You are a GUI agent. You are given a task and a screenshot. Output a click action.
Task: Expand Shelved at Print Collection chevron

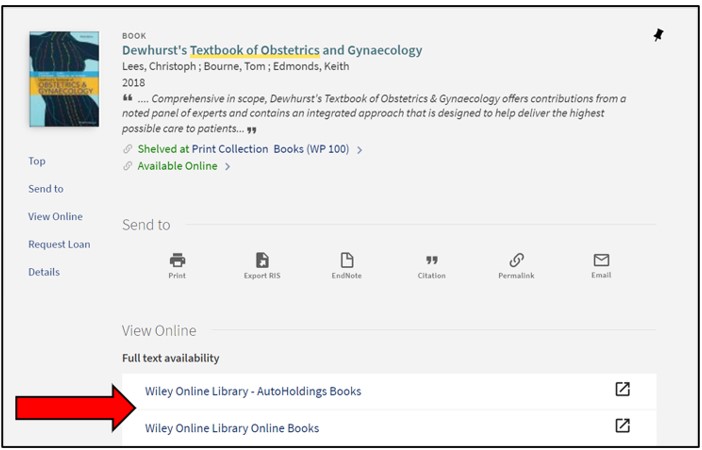tap(360, 150)
